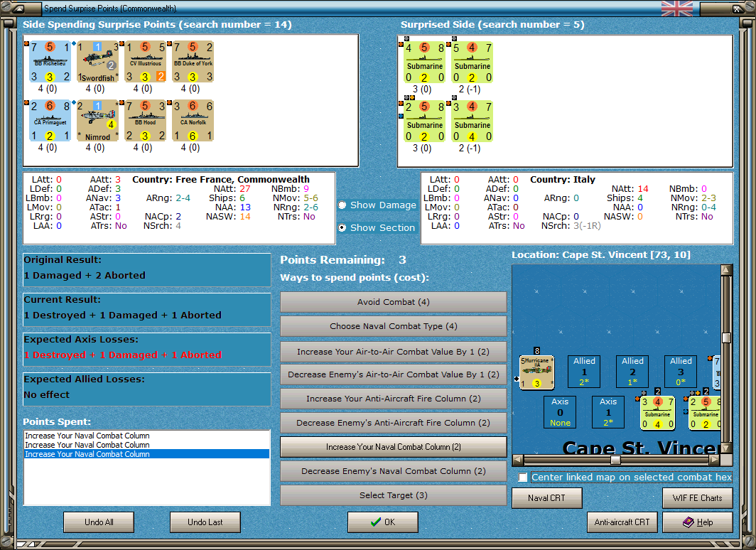Select the Swordfish aircraft counter
The height and width of the screenshot is (550, 756).
pyautogui.click(x=98, y=62)
